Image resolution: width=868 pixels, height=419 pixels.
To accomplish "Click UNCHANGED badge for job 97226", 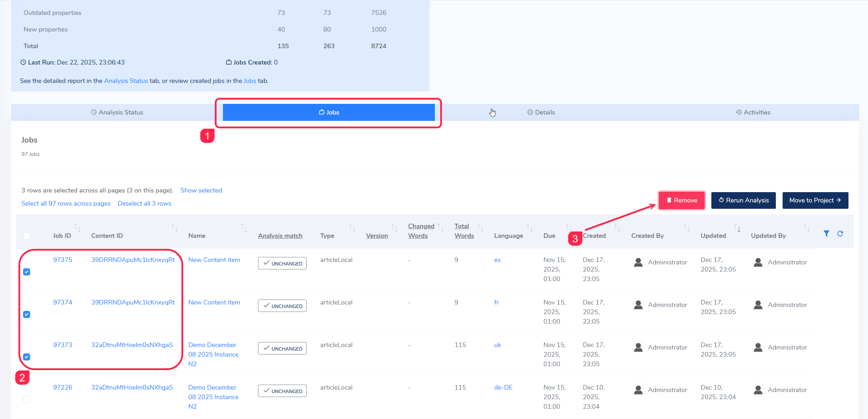I will pyautogui.click(x=282, y=391).
